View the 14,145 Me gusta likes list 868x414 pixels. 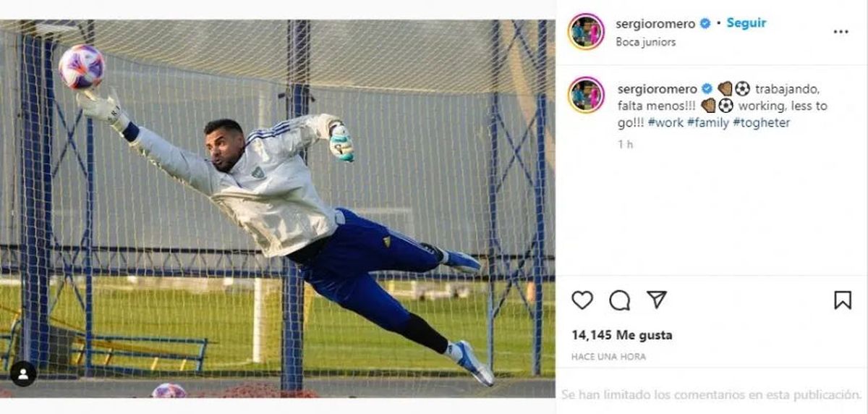tap(621, 335)
